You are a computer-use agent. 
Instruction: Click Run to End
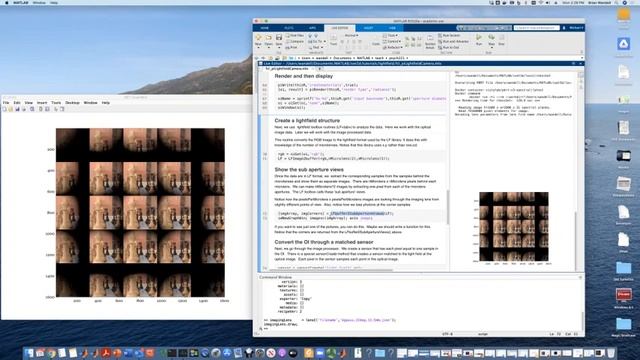point(449,47)
